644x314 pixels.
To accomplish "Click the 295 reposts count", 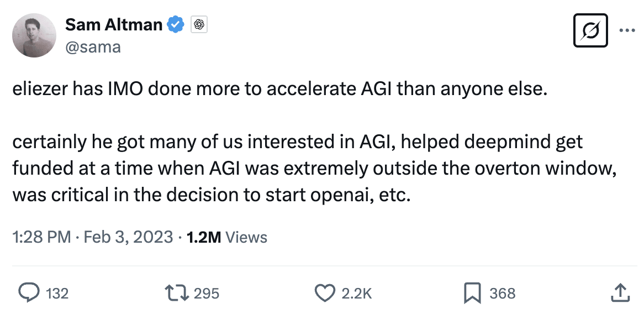I will tap(207, 294).
